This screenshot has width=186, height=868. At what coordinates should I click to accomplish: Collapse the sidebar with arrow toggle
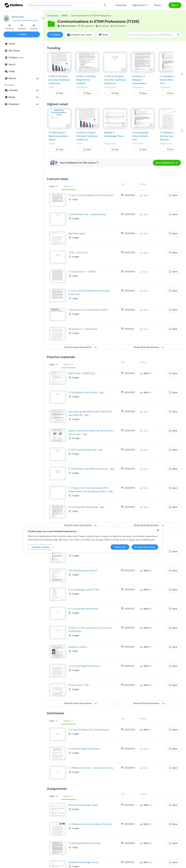(43, 18)
